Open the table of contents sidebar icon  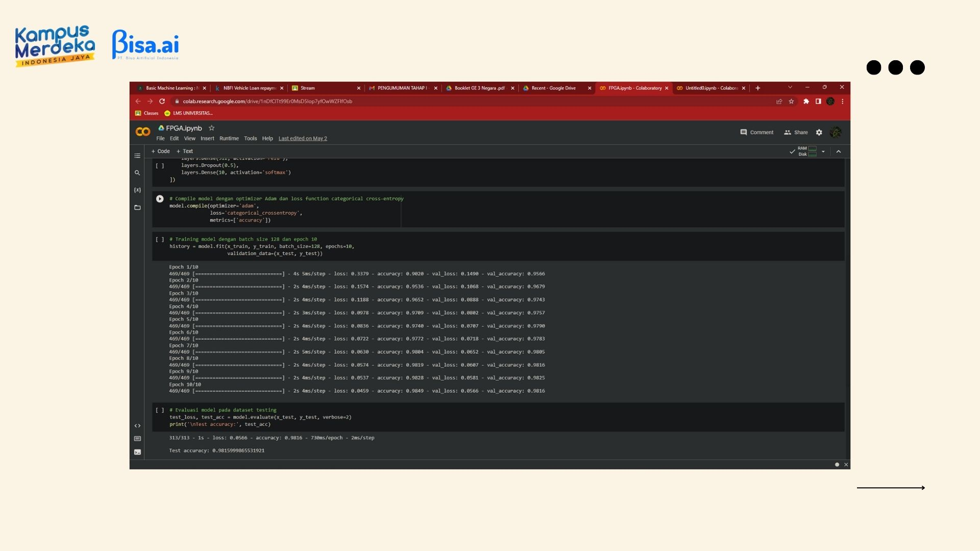pyautogui.click(x=137, y=156)
